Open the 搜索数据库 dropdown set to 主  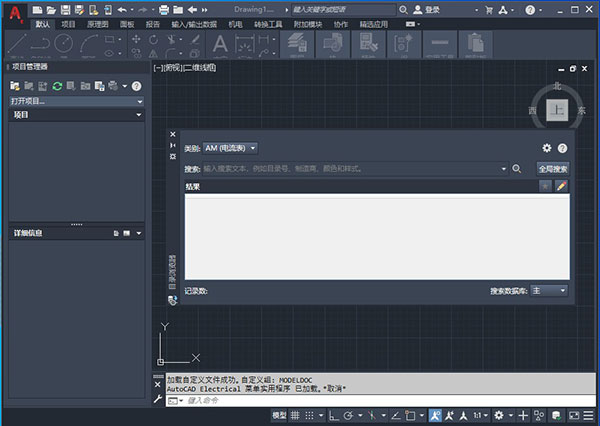click(549, 290)
